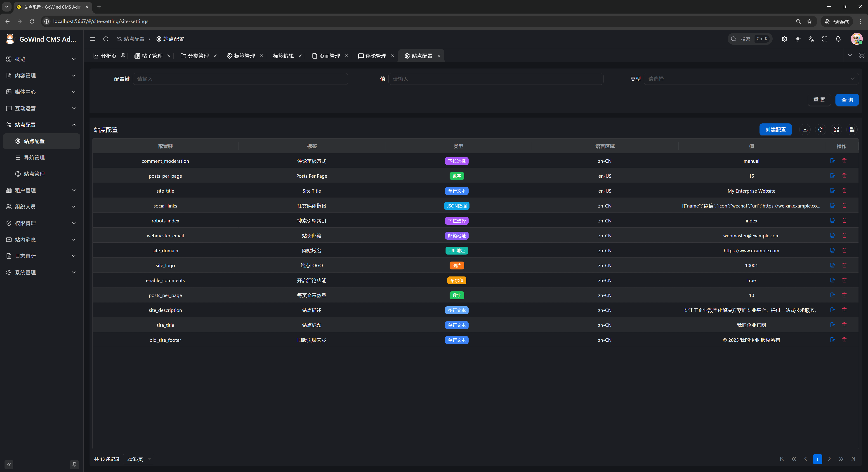Refresh the 站点配置 table list
This screenshot has height=472, width=868.
(x=821, y=129)
